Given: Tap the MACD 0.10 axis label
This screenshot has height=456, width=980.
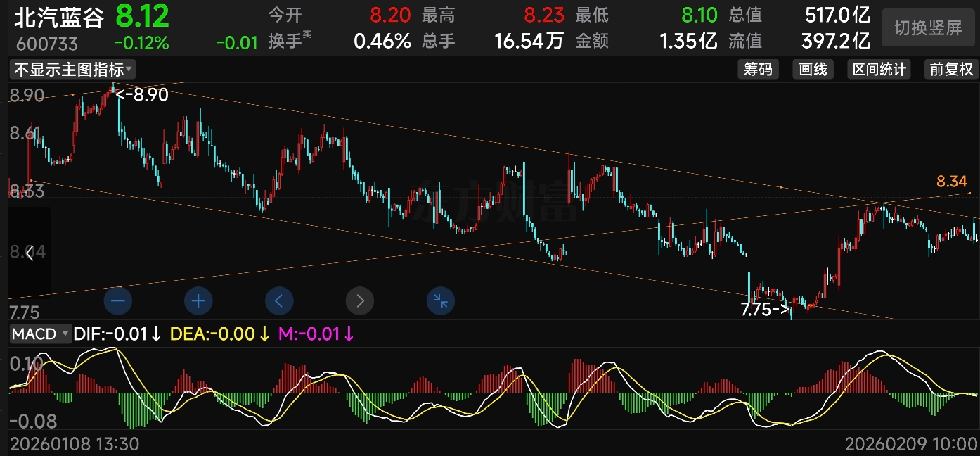Looking at the screenshot, I should [25, 364].
